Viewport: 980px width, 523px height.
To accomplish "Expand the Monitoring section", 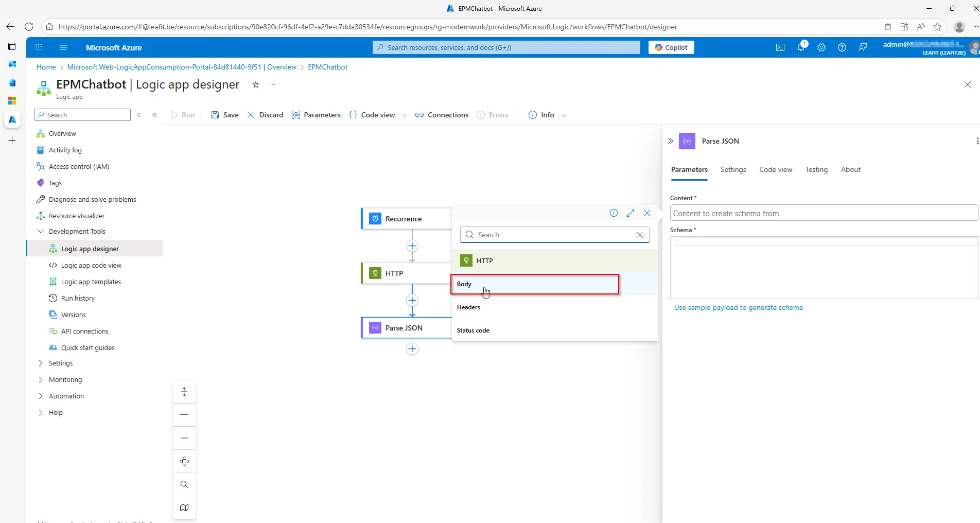I will tap(41, 379).
